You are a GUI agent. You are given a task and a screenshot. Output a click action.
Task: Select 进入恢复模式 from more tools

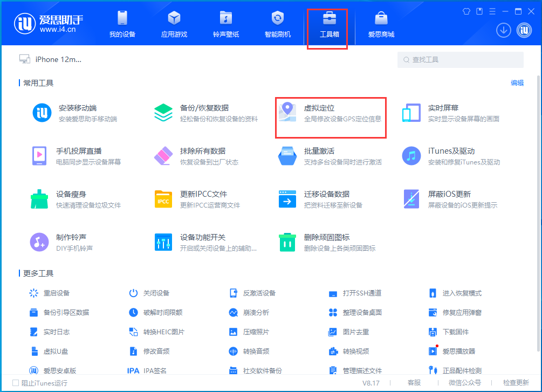[461, 293]
